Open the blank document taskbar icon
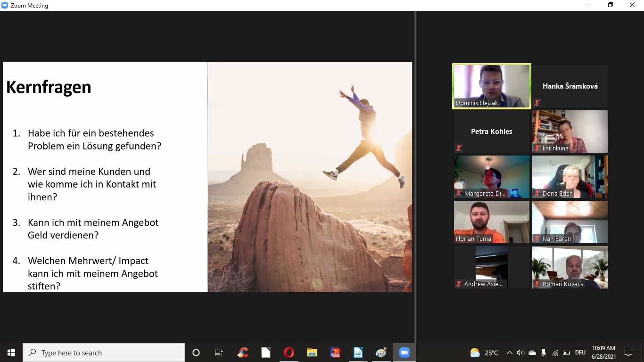 (x=266, y=353)
